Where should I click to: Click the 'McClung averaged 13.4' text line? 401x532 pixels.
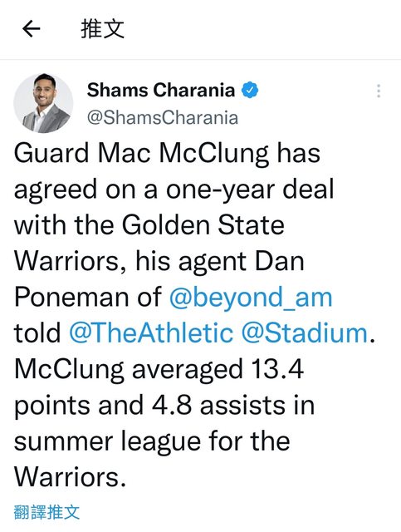[159, 369]
